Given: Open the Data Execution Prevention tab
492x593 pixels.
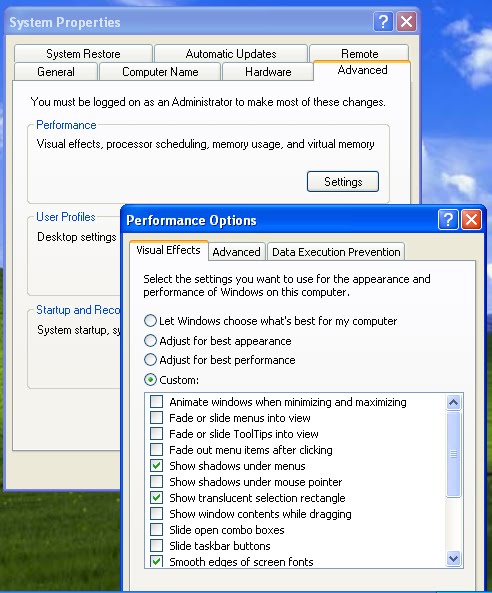Looking at the screenshot, I should coord(336,252).
